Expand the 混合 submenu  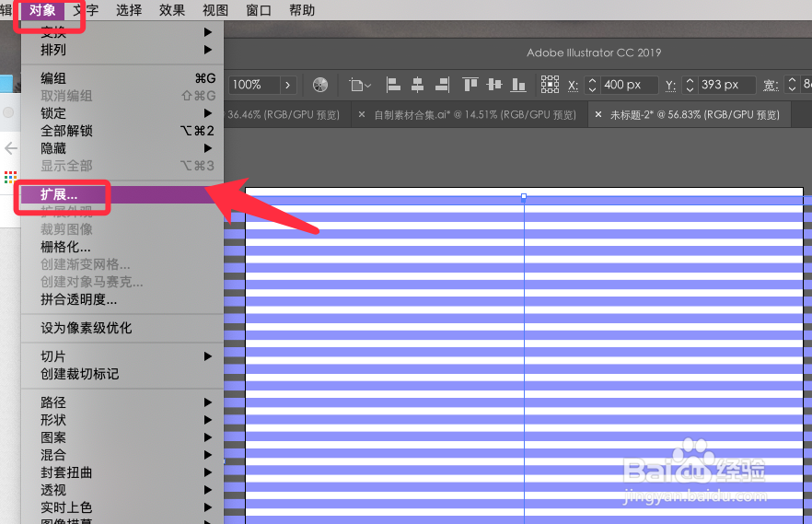pos(122,455)
